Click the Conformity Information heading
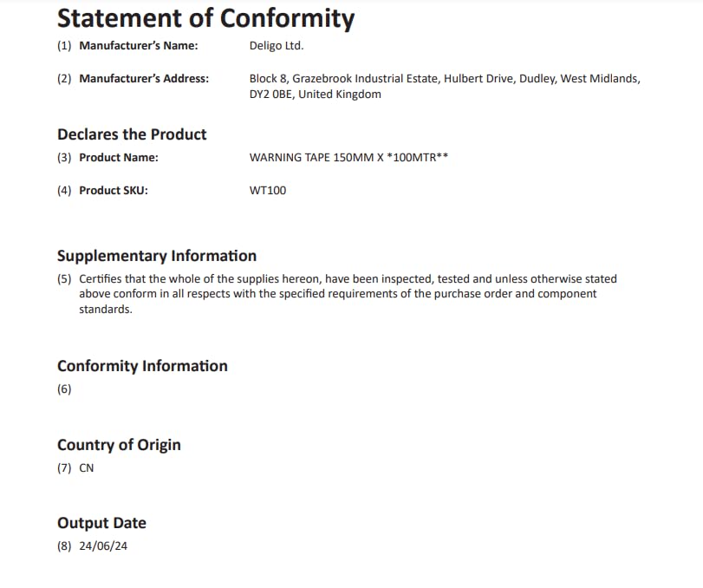The height and width of the screenshot is (588, 703). pyautogui.click(x=142, y=366)
